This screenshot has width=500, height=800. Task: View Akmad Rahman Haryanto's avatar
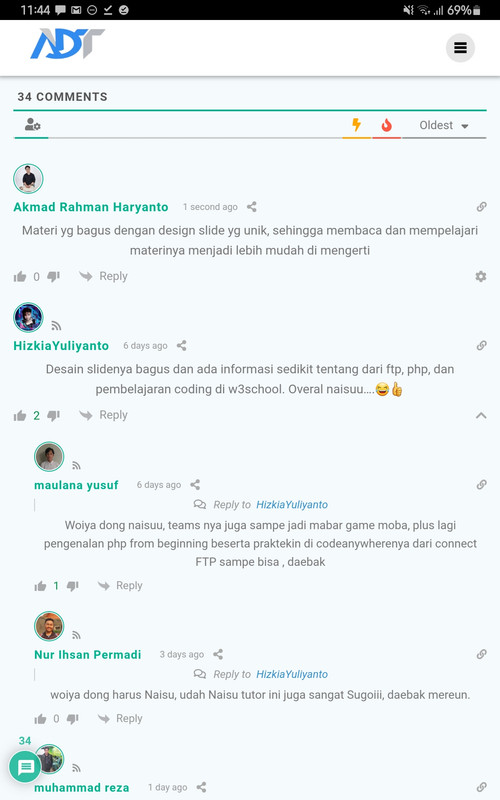point(28,179)
